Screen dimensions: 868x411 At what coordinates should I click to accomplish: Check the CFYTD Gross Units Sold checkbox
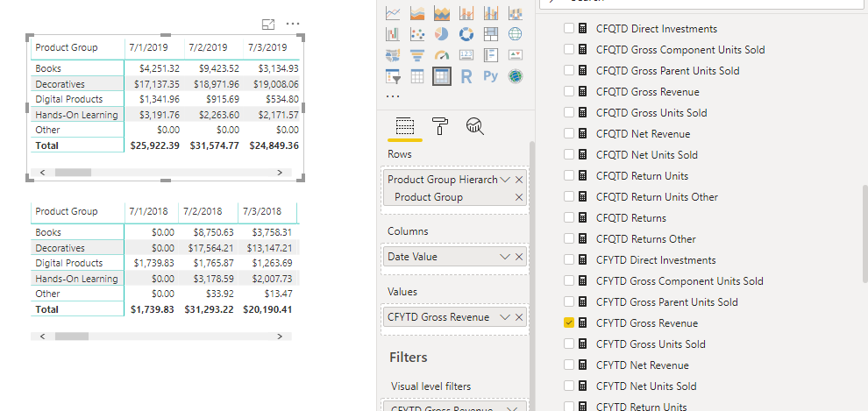pos(568,344)
